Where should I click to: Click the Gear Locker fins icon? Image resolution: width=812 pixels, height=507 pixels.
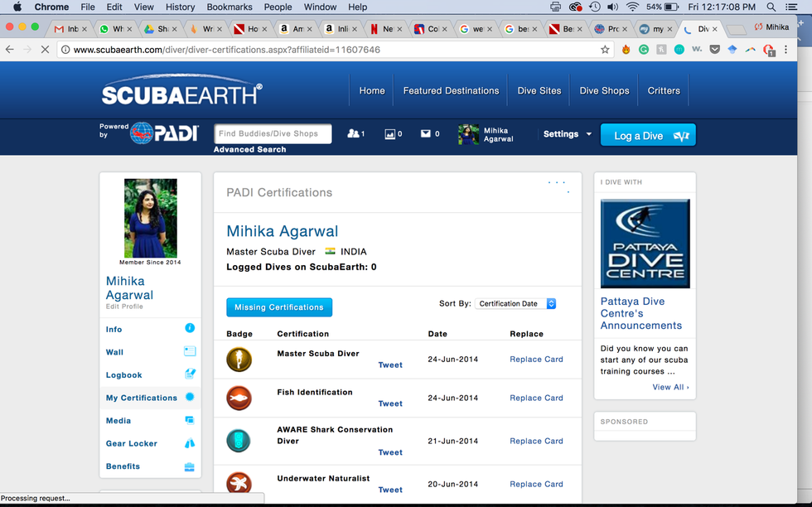pyautogui.click(x=190, y=443)
